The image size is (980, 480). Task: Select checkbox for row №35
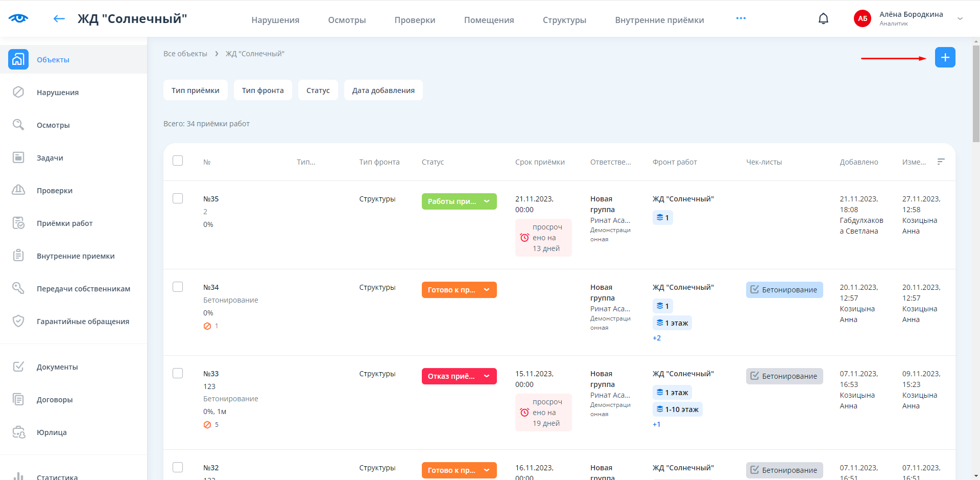178,198
